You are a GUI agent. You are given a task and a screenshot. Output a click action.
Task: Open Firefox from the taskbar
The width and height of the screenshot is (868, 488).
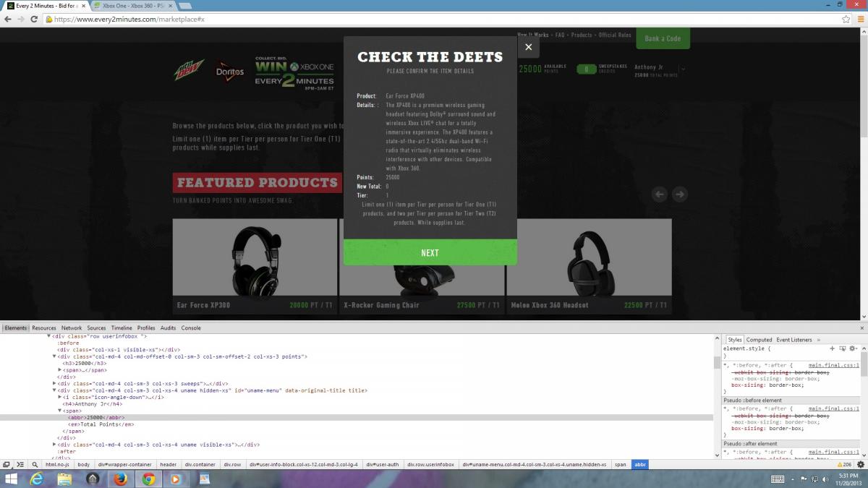click(x=120, y=479)
